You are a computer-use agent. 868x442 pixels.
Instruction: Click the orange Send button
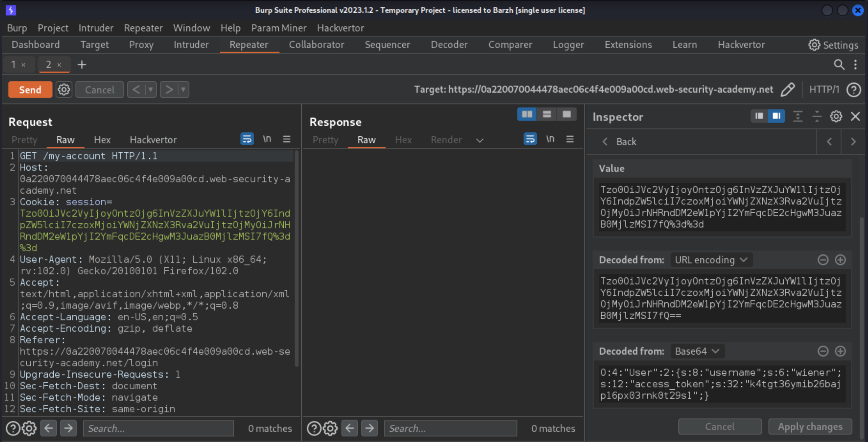pyautogui.click(x=30, y=90)
